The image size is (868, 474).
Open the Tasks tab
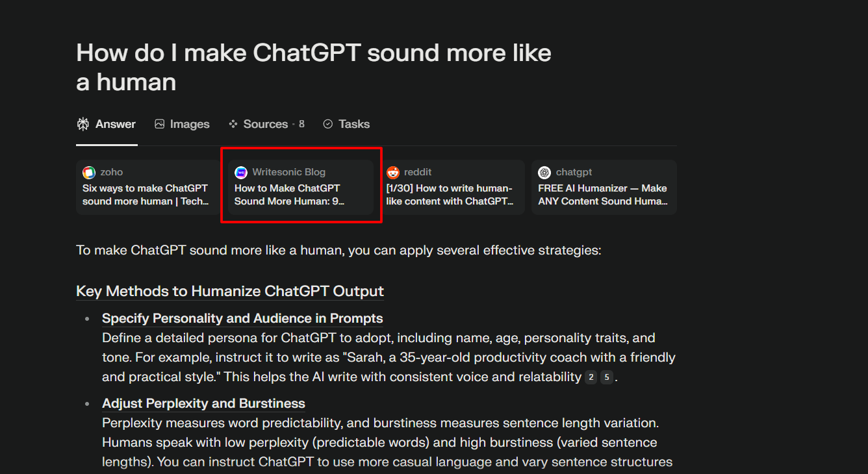click(x=346, y=124)
